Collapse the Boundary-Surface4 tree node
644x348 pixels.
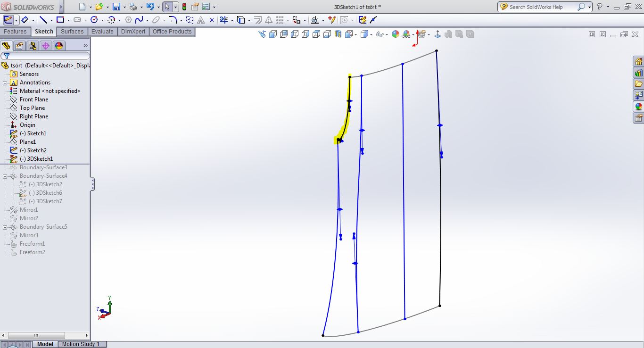4,175
